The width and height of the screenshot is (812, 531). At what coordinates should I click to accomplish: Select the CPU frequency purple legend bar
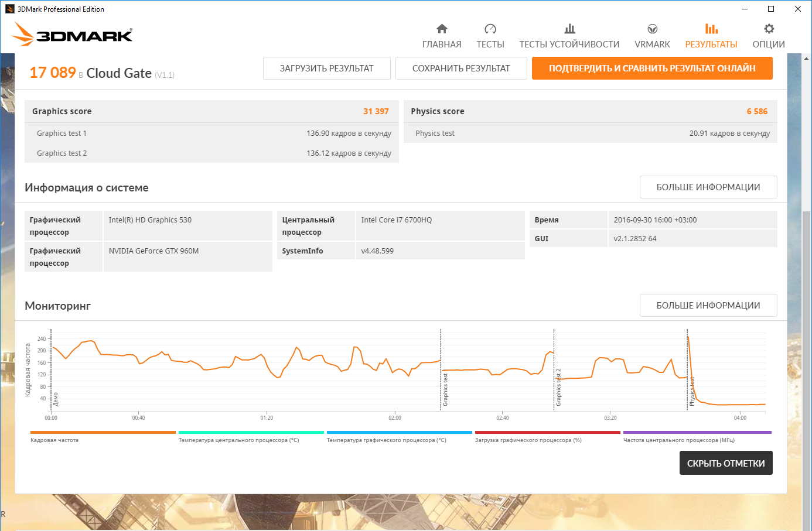(697, 432)
